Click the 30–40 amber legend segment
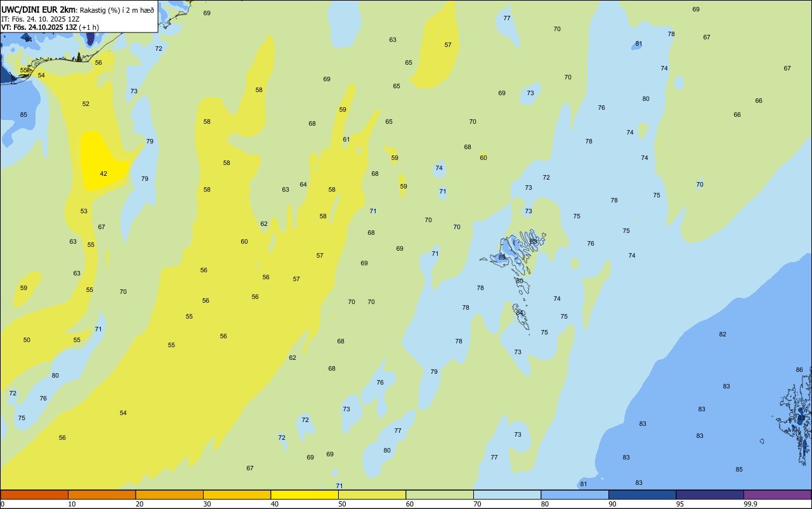The height and width of the screenshot is (509, 812). (x=237, y=494)
